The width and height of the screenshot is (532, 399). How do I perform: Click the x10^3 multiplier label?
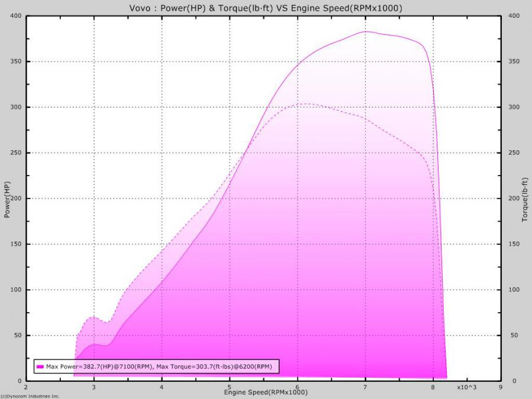point(466,388)
